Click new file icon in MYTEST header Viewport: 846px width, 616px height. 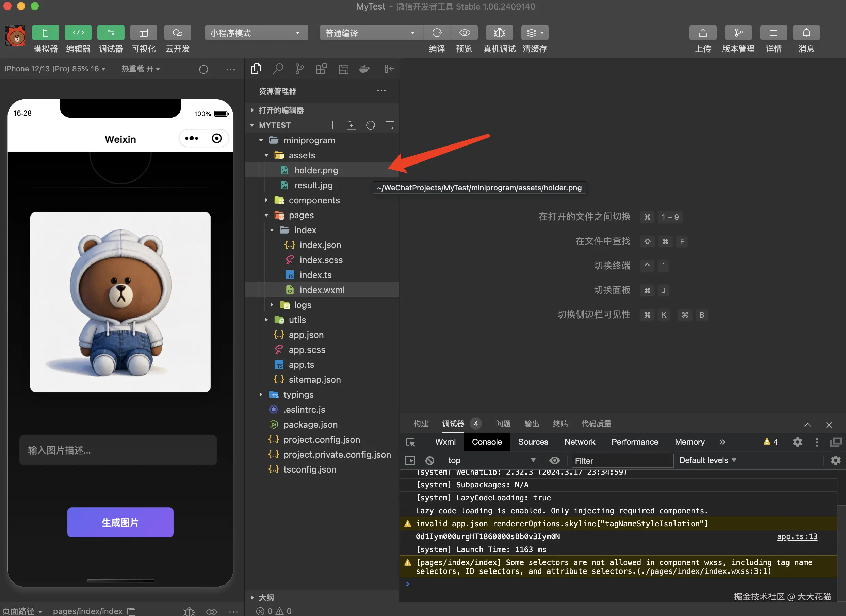(x=332, y=125)
